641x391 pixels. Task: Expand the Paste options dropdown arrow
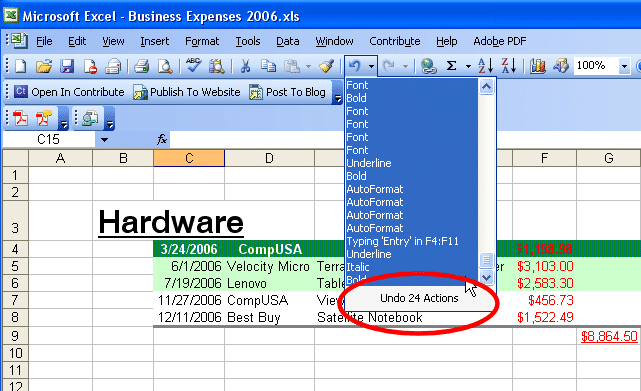tap(308, 66)
